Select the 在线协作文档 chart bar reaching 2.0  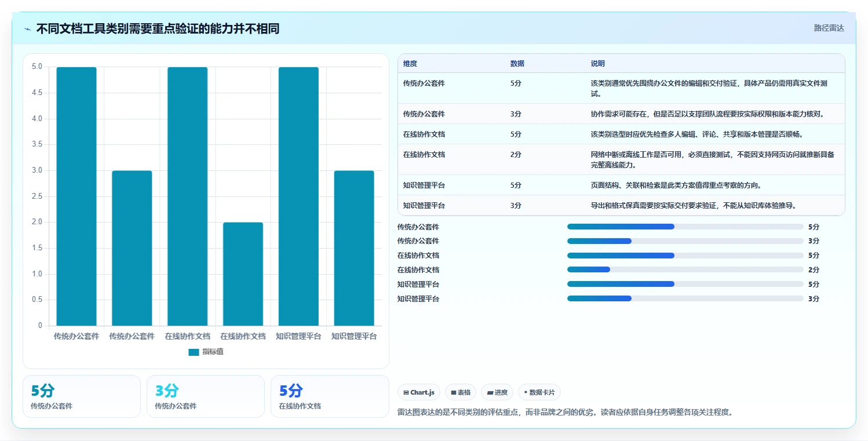[243, 274]
